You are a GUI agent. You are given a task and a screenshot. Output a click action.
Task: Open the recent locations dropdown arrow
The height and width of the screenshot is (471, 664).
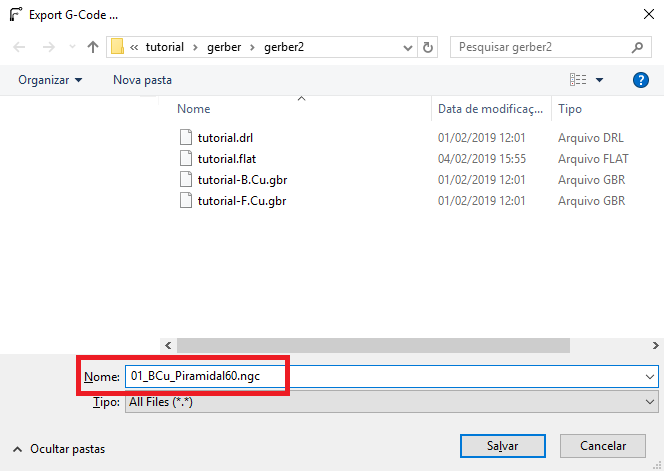point(72,47)
